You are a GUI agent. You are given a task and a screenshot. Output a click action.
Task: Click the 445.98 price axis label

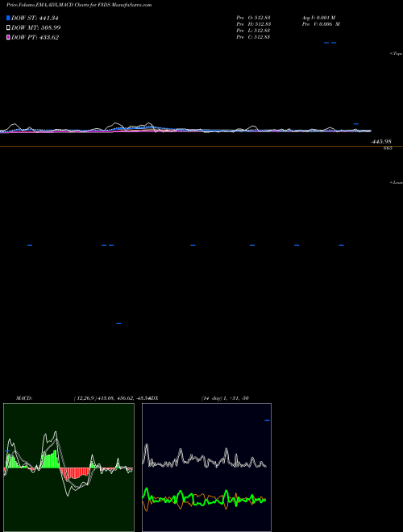381,142
